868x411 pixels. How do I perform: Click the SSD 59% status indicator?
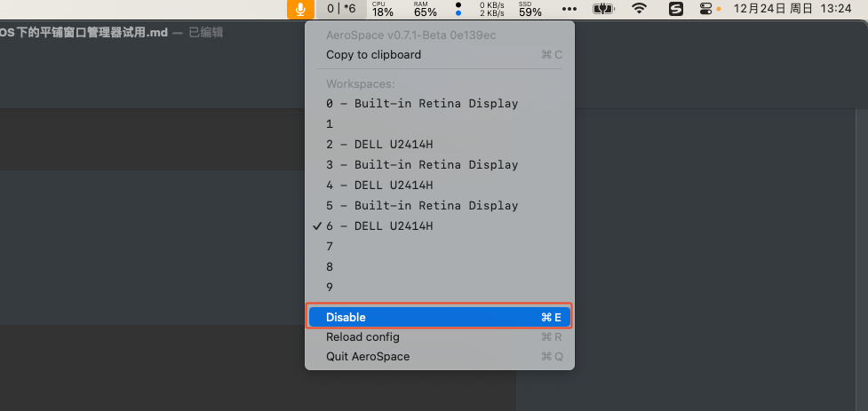530,9
